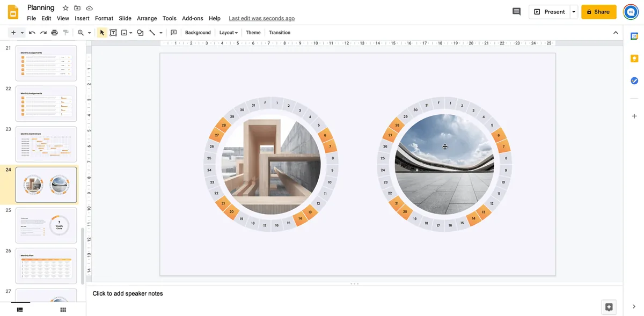Open the Arrange menu
Image resolution: width=644 pixels, height=316 pixels.
[x=147, y=18]
